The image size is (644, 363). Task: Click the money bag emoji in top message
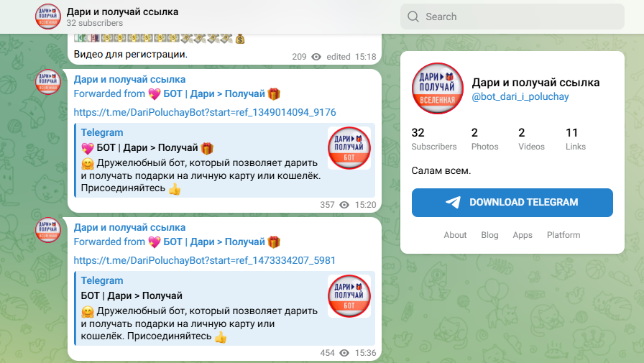pyautogui.click(x=240, y=39)
